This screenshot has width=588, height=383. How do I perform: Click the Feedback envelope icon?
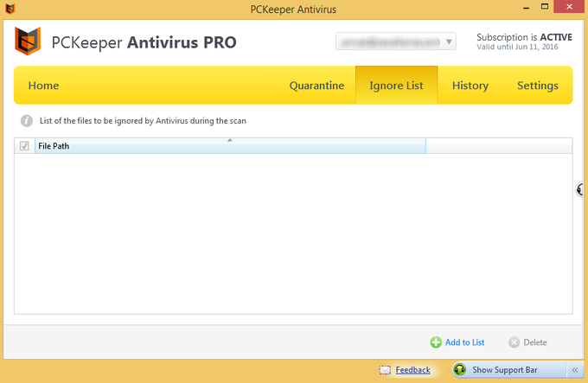[x=385, y=370]
